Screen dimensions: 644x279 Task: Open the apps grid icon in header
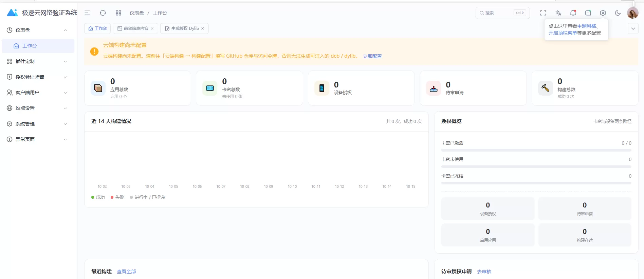point(118,13)
